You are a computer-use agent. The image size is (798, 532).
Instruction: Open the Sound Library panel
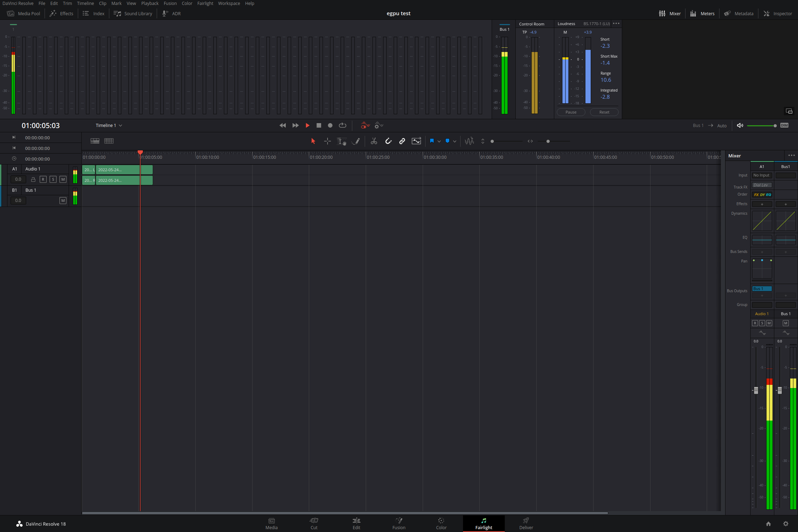pos(133,13)
